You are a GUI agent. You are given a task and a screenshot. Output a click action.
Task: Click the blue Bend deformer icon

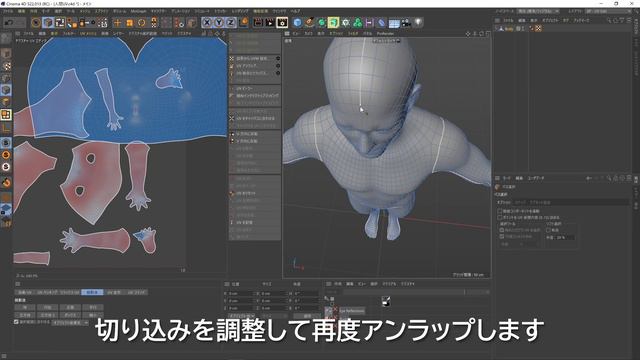tap(381, 23)
